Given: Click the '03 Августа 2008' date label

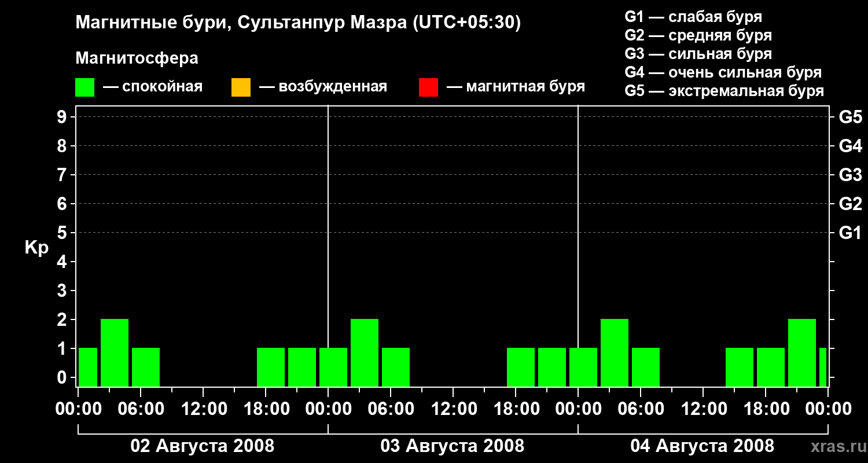Looking at the screenshot, I should [x=453, y=446].
